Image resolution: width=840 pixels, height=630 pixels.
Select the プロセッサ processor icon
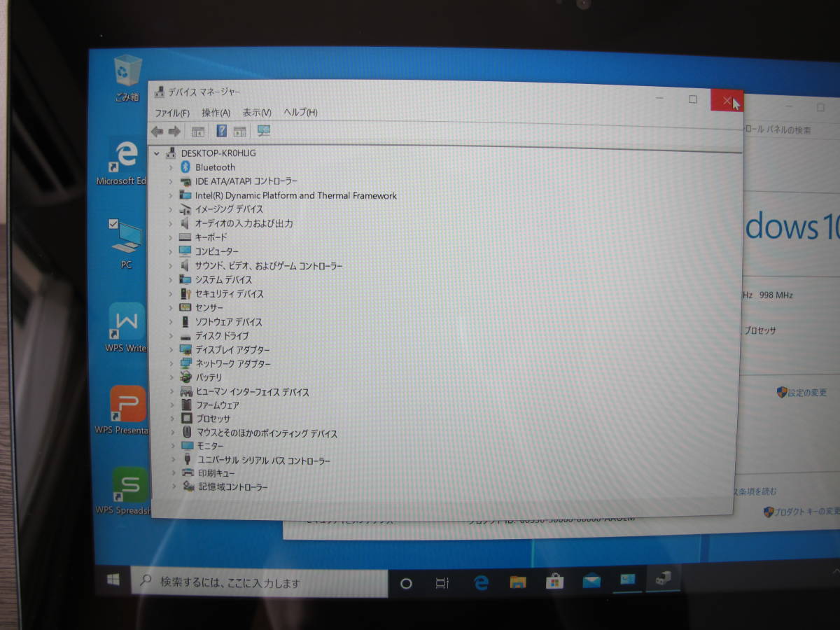coord(186,419)
